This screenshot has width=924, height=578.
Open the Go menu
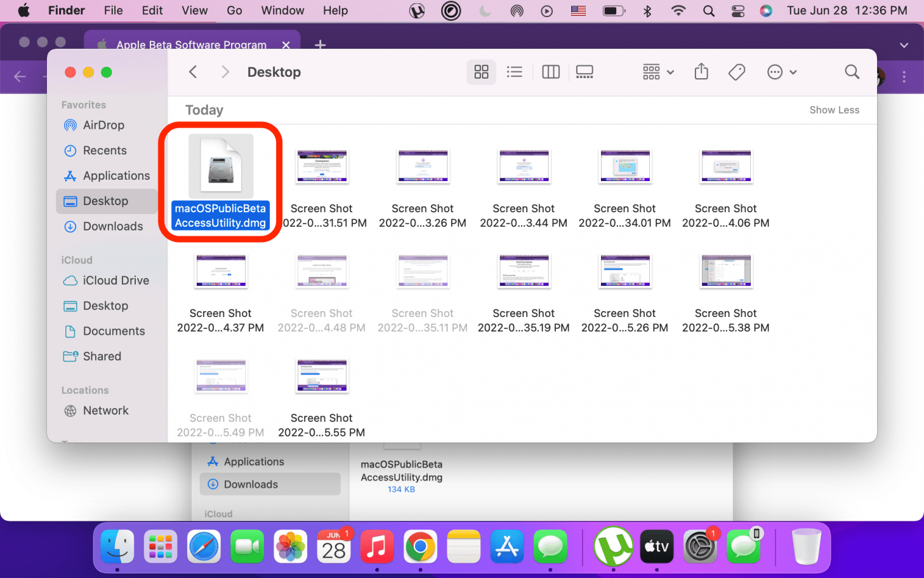point(235,10)
